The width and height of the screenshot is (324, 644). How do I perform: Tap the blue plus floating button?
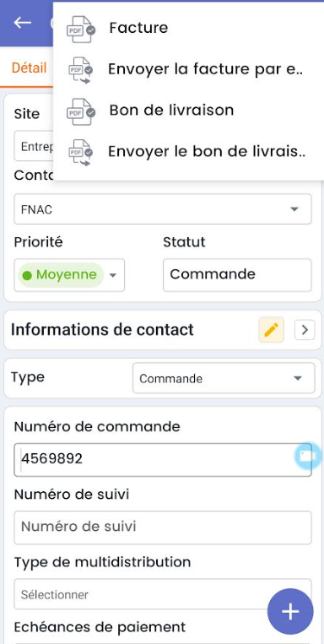click(x=290, y=612)
